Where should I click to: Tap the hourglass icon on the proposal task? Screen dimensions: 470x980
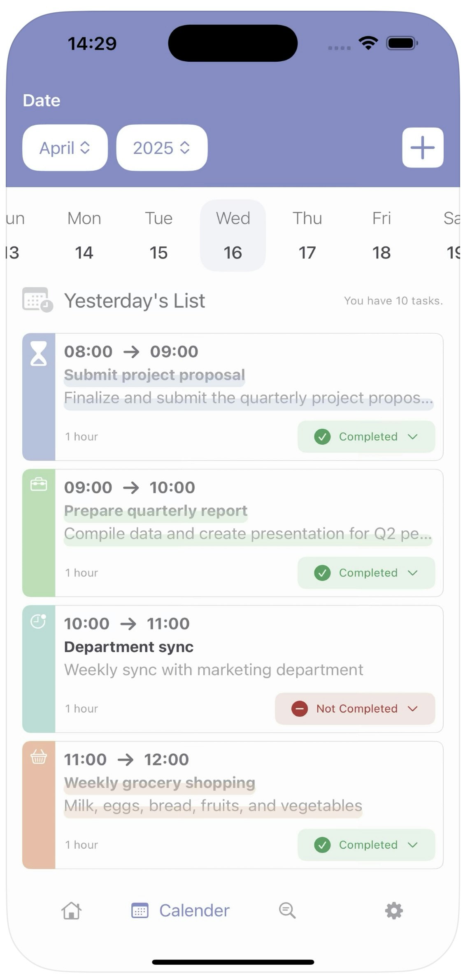click(39, 354)
